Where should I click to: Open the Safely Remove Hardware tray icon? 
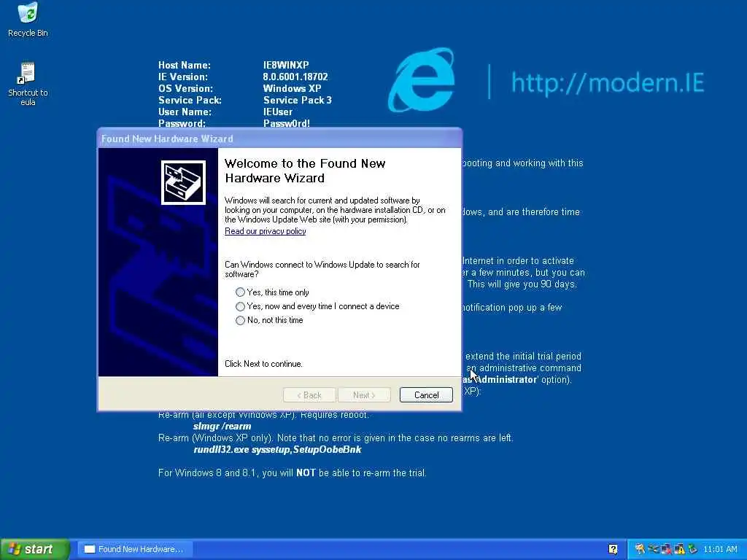pyautogui.click(x=654, y=550)
